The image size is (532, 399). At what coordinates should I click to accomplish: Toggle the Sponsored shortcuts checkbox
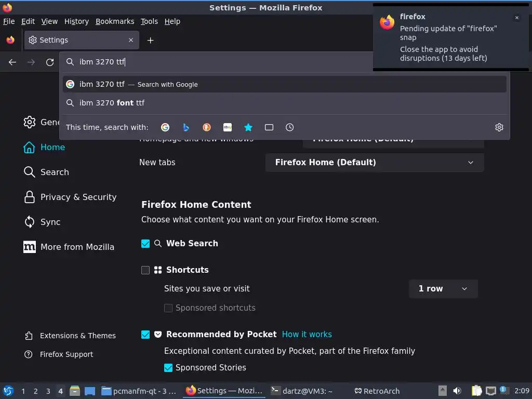168,308
